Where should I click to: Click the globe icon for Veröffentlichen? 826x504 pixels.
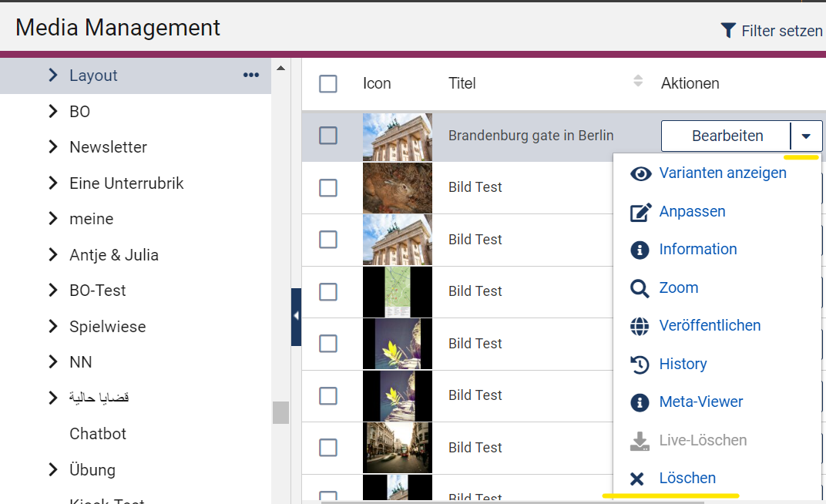pos(640,326)
